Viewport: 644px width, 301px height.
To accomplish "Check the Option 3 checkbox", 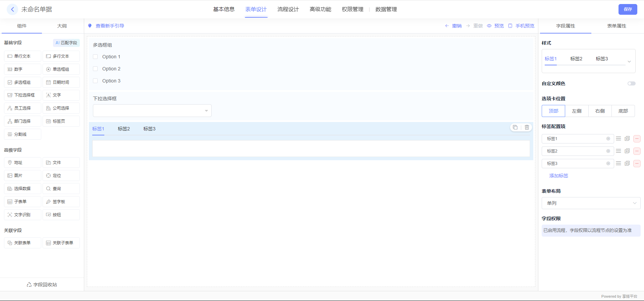I will (95, 81).
